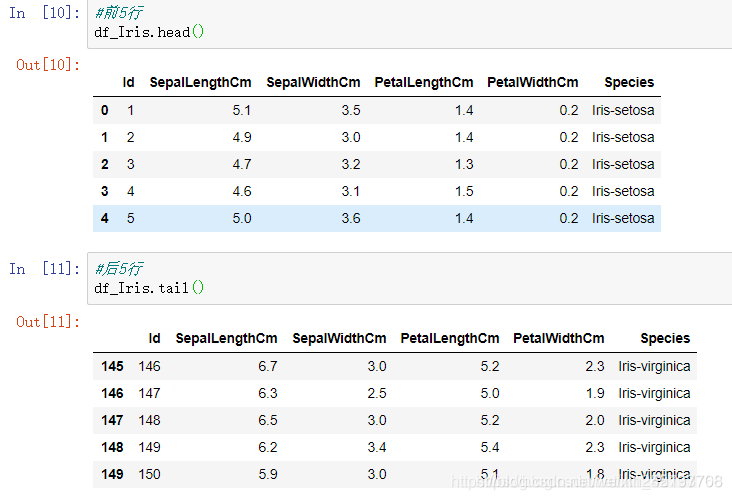
Task: Click petal length value 1.3 in row 2
Action: [x=464, y=164]
